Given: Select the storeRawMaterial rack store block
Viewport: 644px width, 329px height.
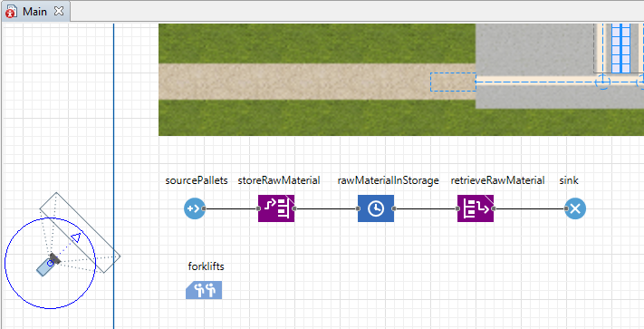Looking at the screenshot, I should pos(276,208).
